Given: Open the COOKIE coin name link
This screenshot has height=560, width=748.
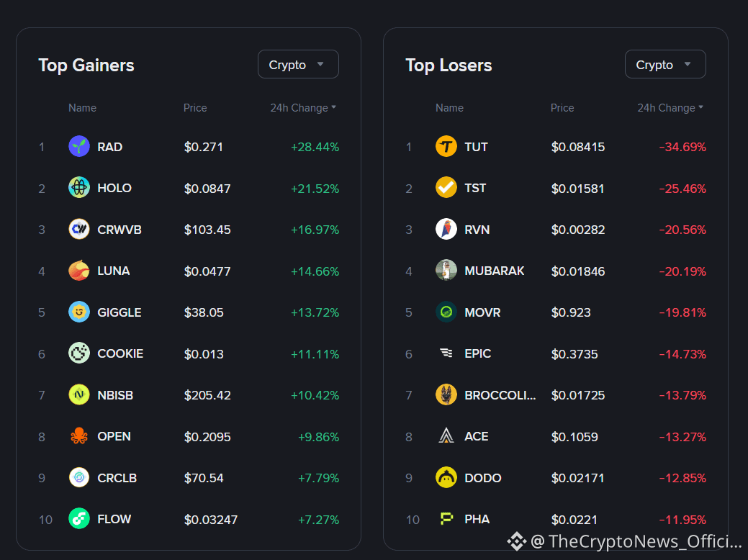Looking at the screenshot, I should (120, 353).
